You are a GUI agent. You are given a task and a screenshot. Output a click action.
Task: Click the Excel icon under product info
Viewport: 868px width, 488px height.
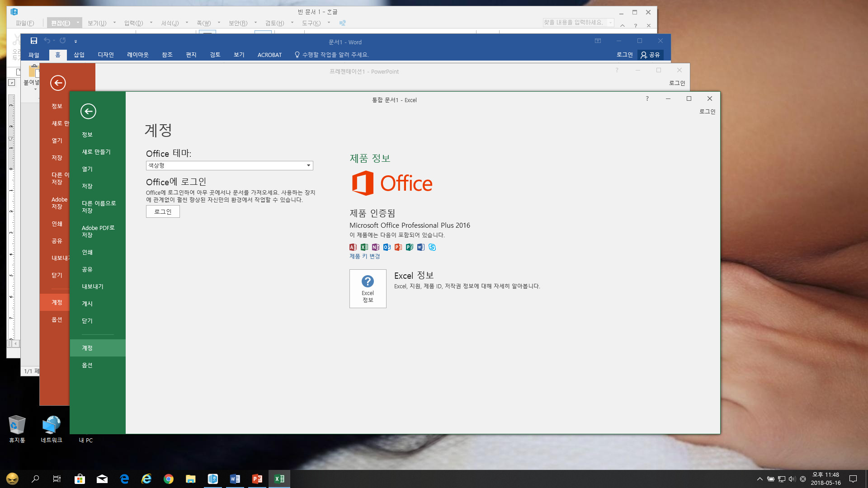[x=364, y=247]
